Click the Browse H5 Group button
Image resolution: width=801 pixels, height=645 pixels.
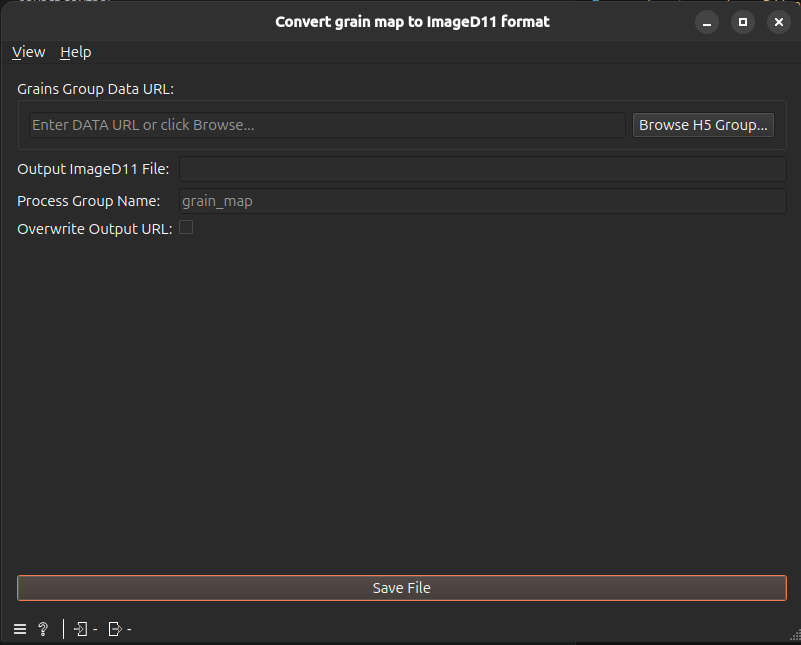[x=703, y=125]
